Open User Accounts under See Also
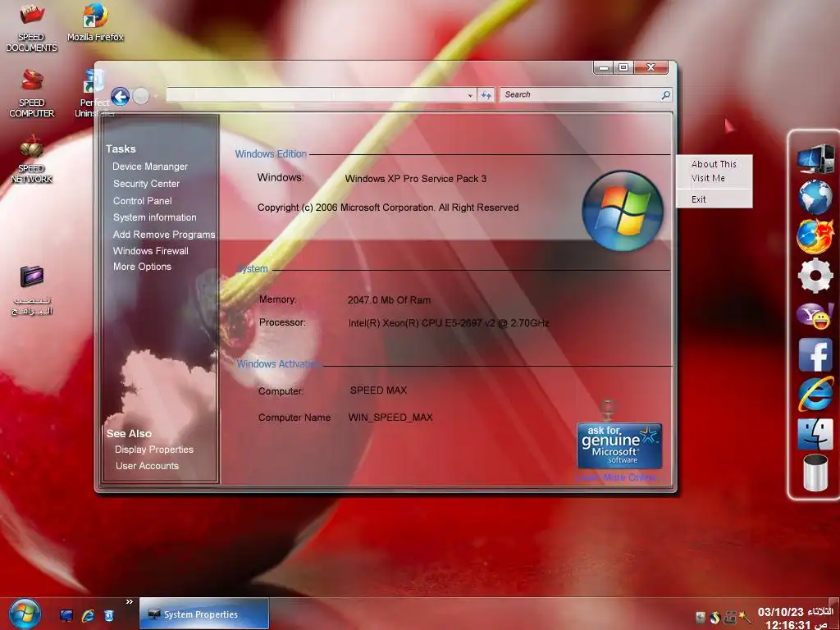 (147, 466)
